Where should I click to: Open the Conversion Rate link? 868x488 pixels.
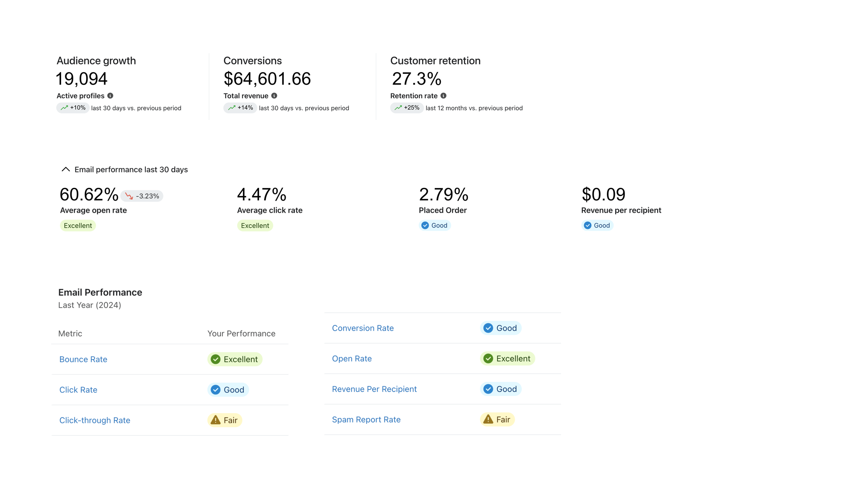[x=363, y=328]
